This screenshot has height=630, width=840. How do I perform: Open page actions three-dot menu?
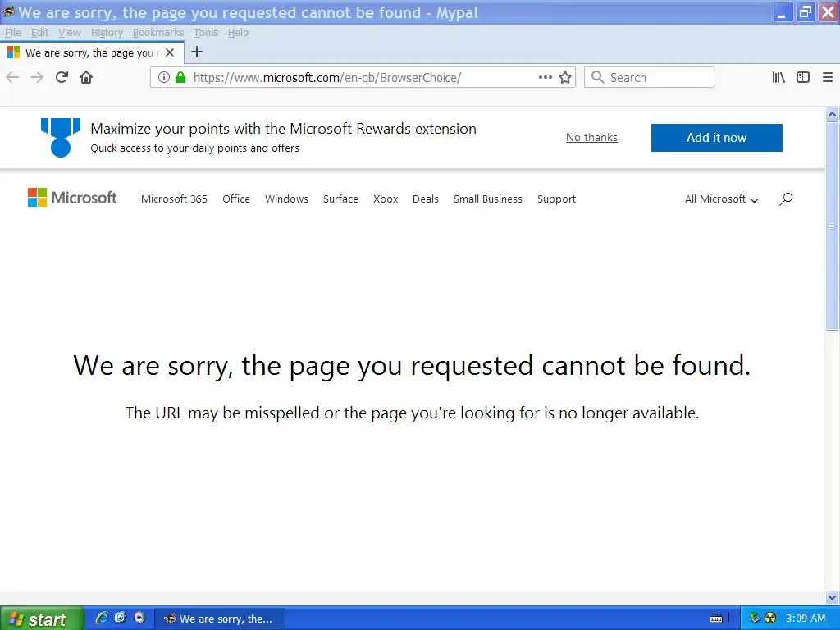(546, 77)
